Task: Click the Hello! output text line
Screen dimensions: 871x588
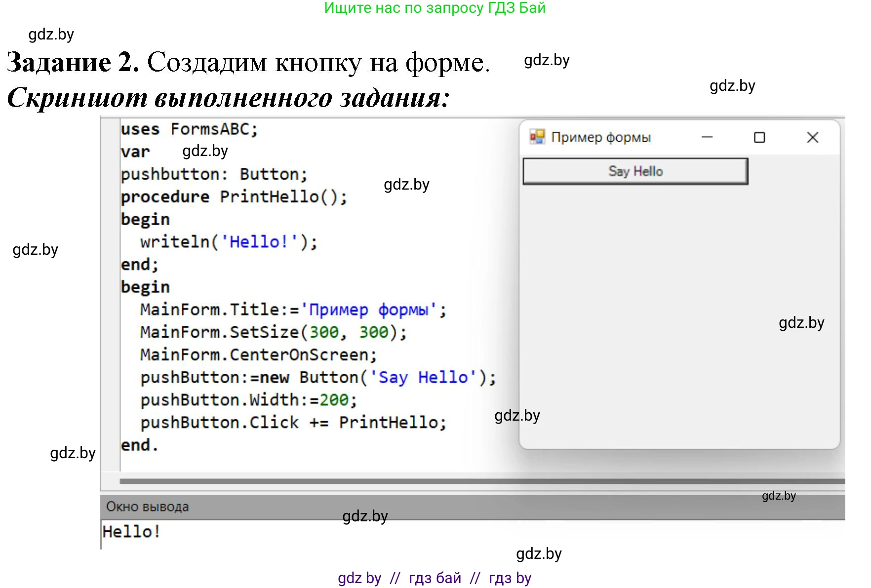Action: click(131, 532)
